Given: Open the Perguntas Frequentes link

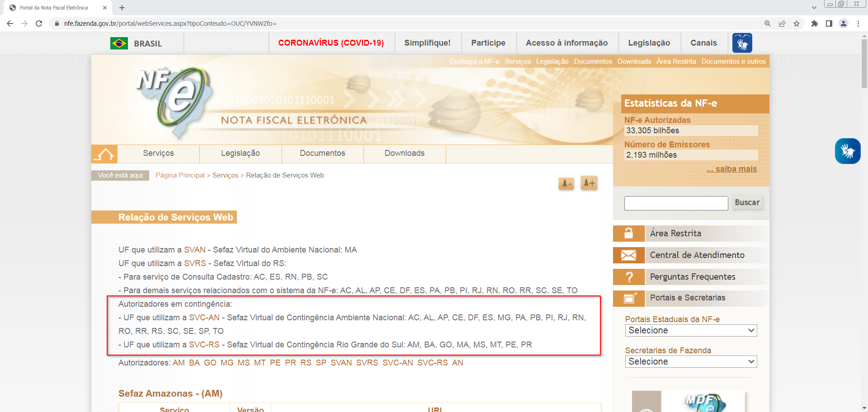Looking at the screenshot, I should [x=693, y=277].
